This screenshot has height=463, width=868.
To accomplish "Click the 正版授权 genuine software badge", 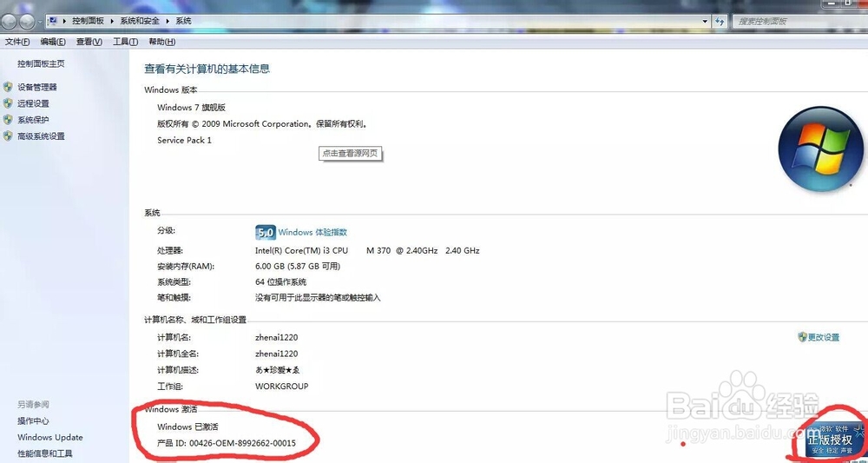I will (x=833, y=440).
